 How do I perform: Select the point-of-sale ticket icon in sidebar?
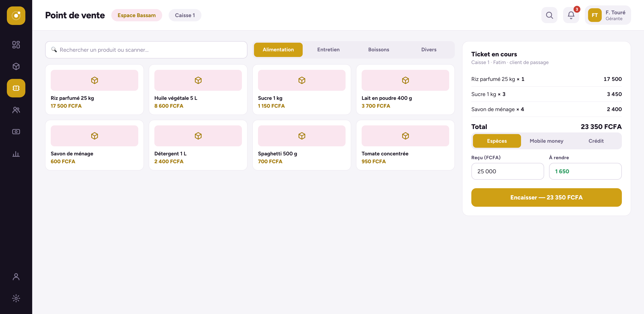pos(16,88)
